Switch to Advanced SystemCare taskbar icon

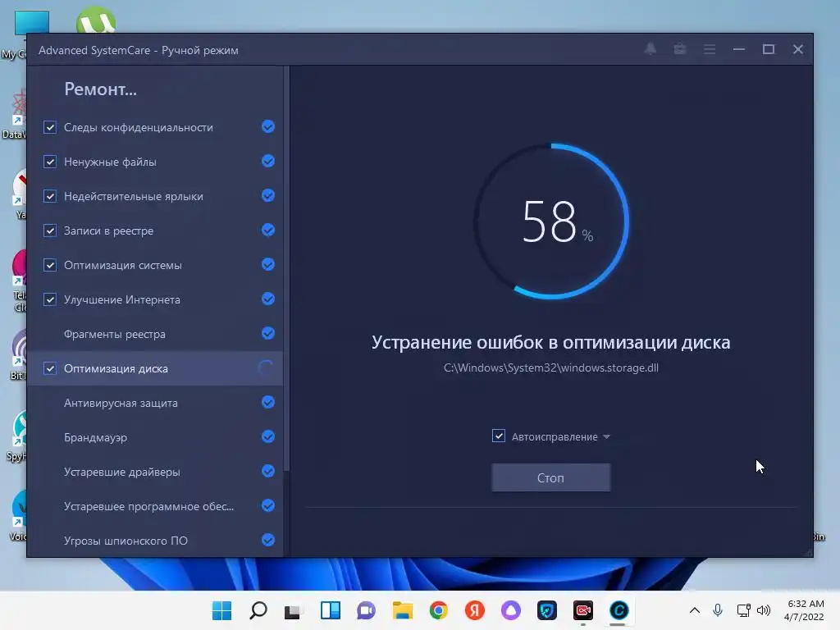tap(619, 610)
